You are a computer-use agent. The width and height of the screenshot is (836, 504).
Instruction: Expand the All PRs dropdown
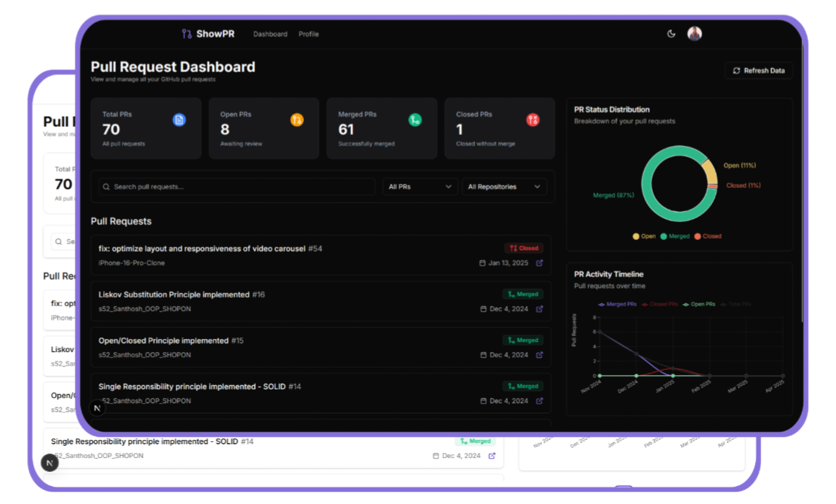click(420, 186)
